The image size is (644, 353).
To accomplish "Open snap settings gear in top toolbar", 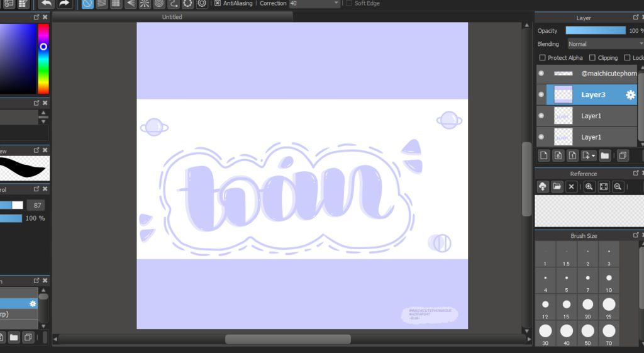I will click(x=202, y=4).
